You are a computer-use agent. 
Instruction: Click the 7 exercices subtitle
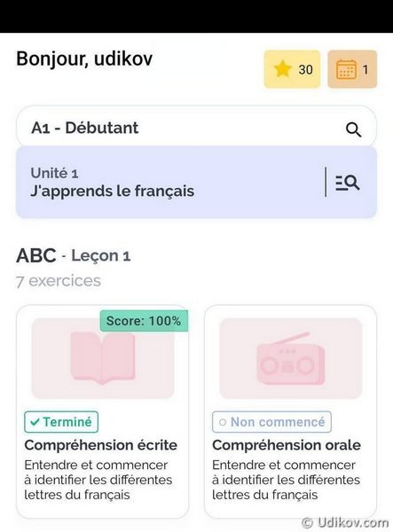tap(59, 281)
